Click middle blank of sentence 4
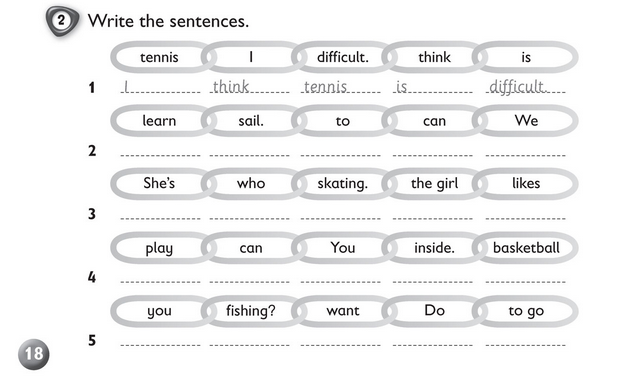Screen dimensions: 620x388 coord(340,277)
